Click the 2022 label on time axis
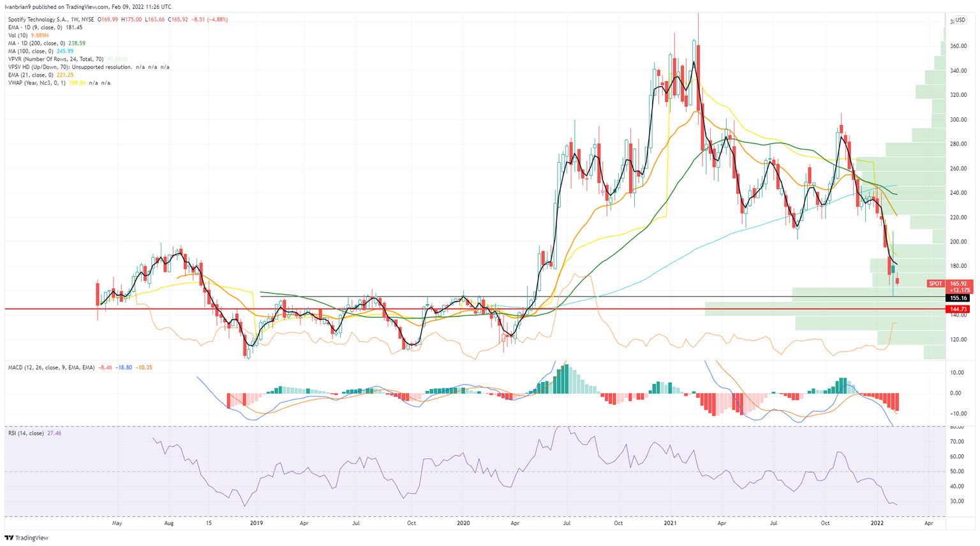This screenshot has width=980, height=546. point(877,523)
